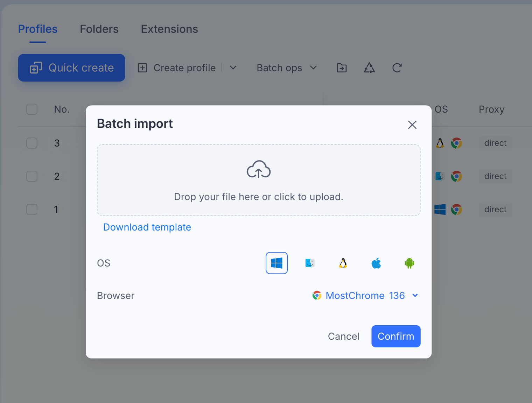Click Windows icon in row 1
The image size is (532, 403).
440,210
